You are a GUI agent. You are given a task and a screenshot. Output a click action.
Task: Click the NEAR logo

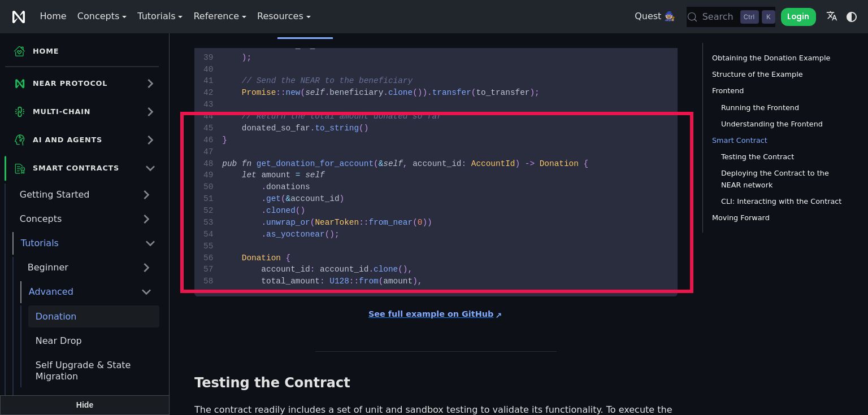(x=19, y=17)
